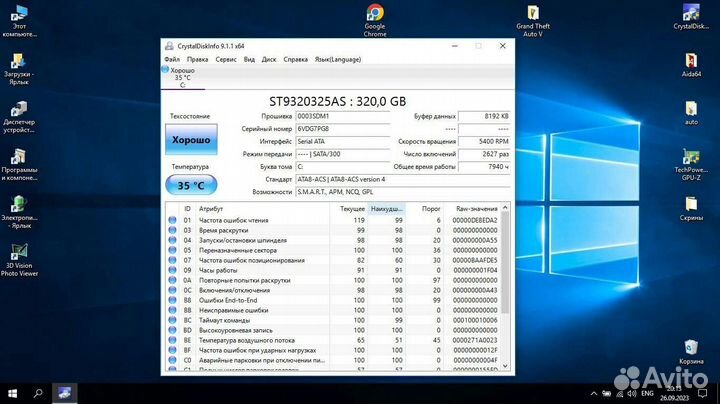Open the Справка menu
Viewport: 720px width, 404px height.
pos(295,59)
